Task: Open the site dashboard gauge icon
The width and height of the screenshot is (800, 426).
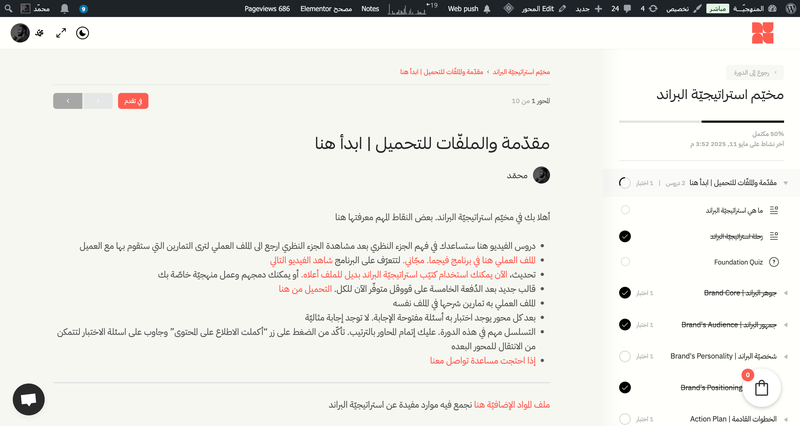Action: click(x=772, y=9)
